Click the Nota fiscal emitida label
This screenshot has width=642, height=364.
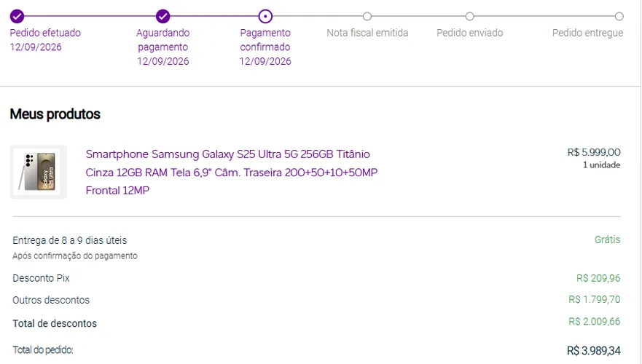367,33
